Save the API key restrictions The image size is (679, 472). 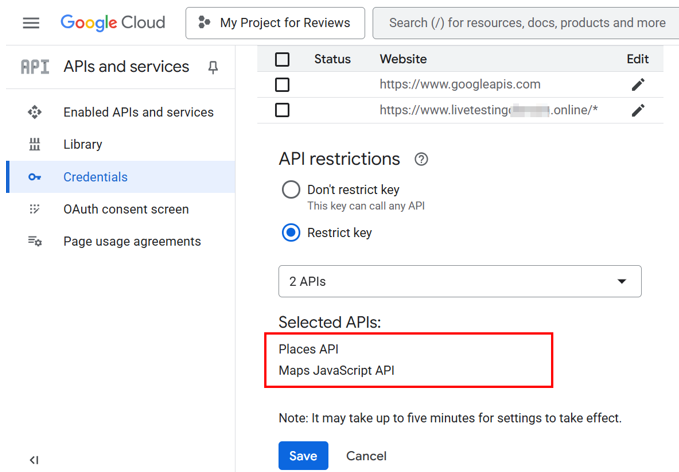pyautogui.click(x=303, y=456)
